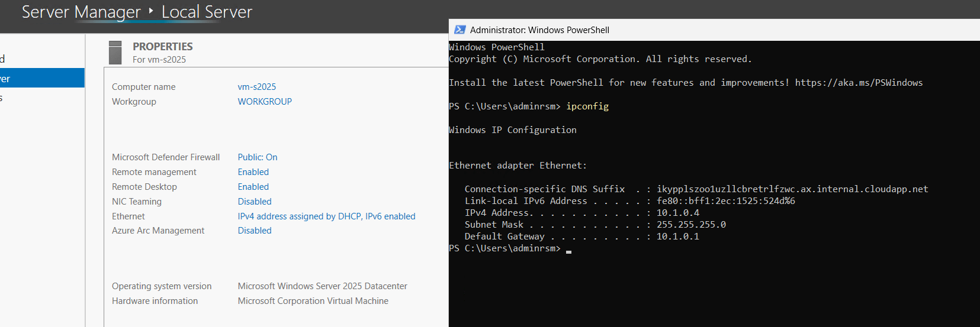Viewport: 980px width, 327px height.
Task: Click the server icon beside PROPERTIES
Action: click(x=115, y=53)
